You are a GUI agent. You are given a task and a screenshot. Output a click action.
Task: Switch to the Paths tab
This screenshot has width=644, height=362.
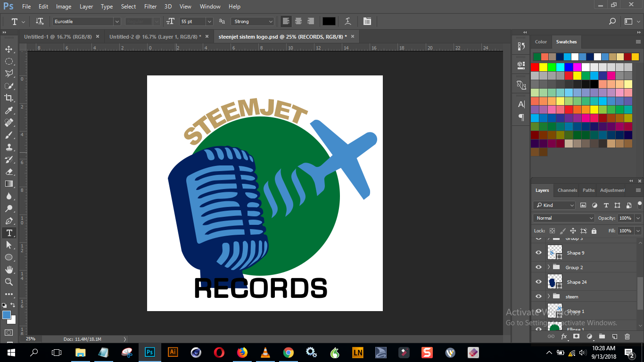coord(589,190)
